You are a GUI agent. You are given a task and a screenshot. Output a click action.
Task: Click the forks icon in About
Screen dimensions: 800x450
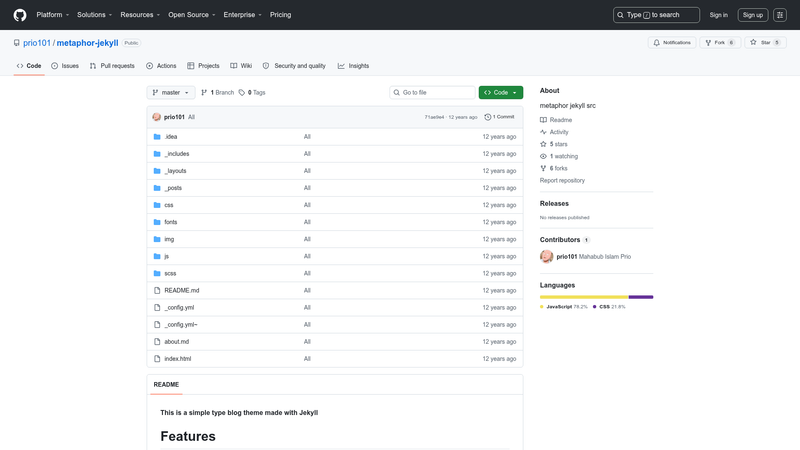click(x=543, y=168)
